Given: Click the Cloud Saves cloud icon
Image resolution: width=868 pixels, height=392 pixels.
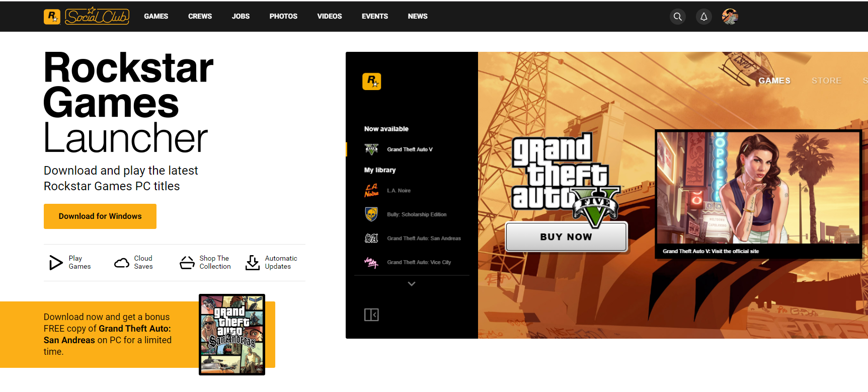Looking at the screenshot, I should pos(122,263).
